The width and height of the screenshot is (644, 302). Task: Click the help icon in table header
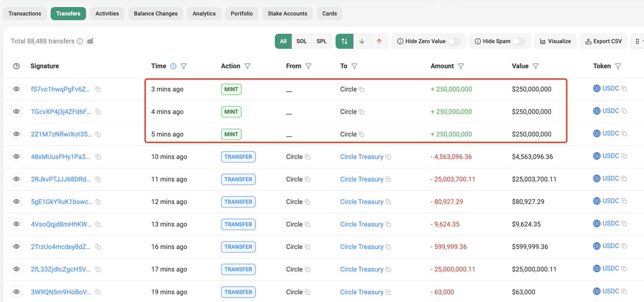click(x=16, y=66)
